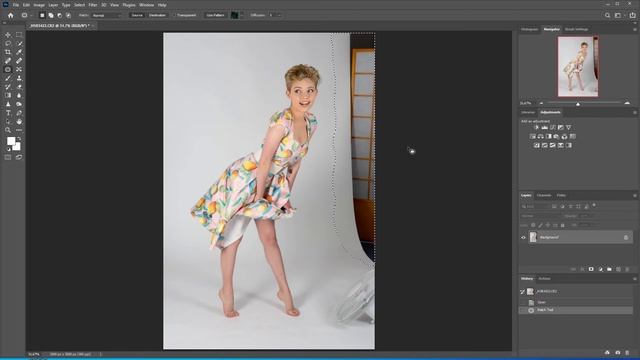Add a Curves adjustment
This screenshot has width=640, height=360.
(x=552, y=127)
